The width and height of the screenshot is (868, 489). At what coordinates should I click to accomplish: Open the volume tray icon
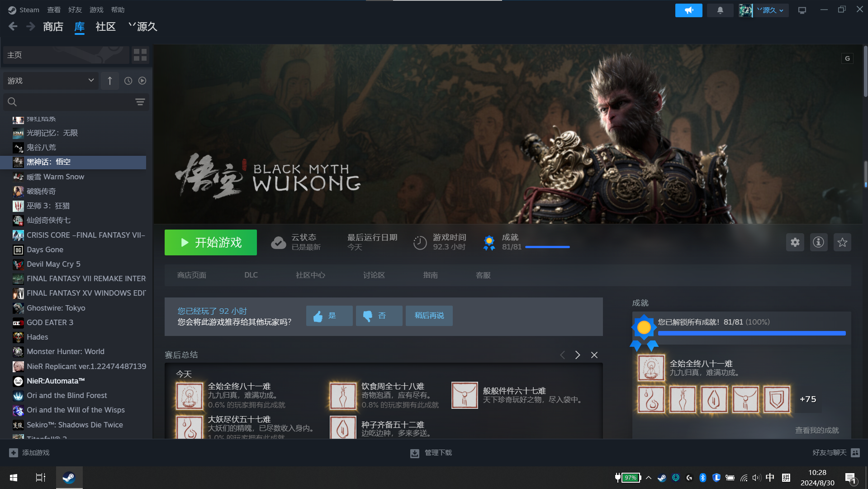pos(757,478)
